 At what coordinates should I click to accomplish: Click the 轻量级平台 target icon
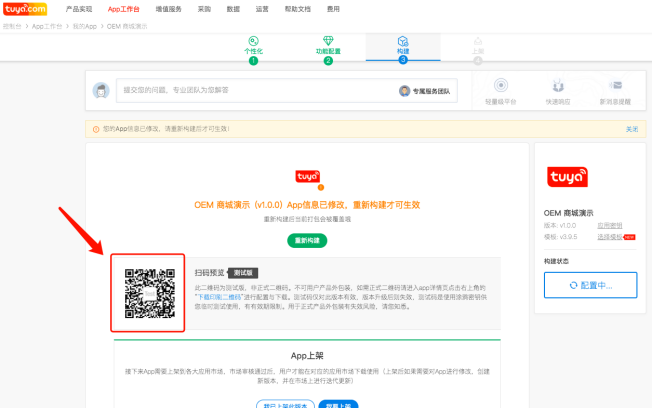[501, 85]
